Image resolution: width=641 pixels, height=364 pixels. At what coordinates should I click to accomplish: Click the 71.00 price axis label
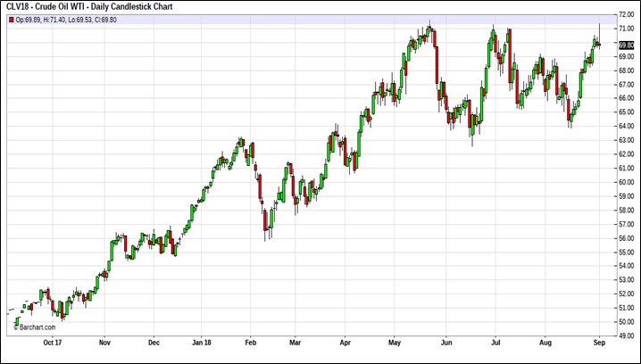pyautogui.click(x=627, y=29)
